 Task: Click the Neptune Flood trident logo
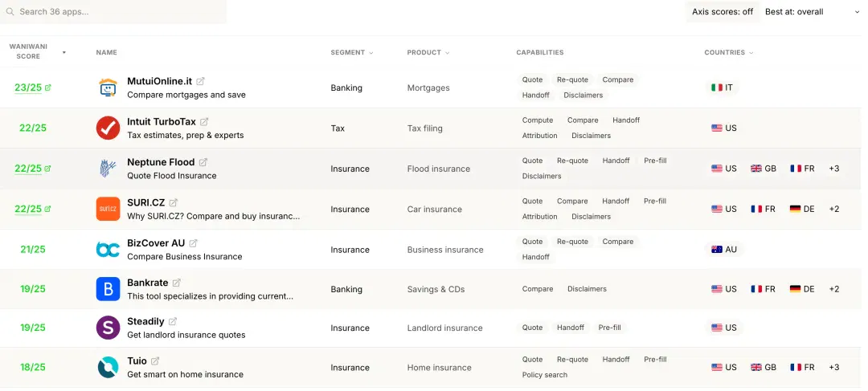(108, 169)
